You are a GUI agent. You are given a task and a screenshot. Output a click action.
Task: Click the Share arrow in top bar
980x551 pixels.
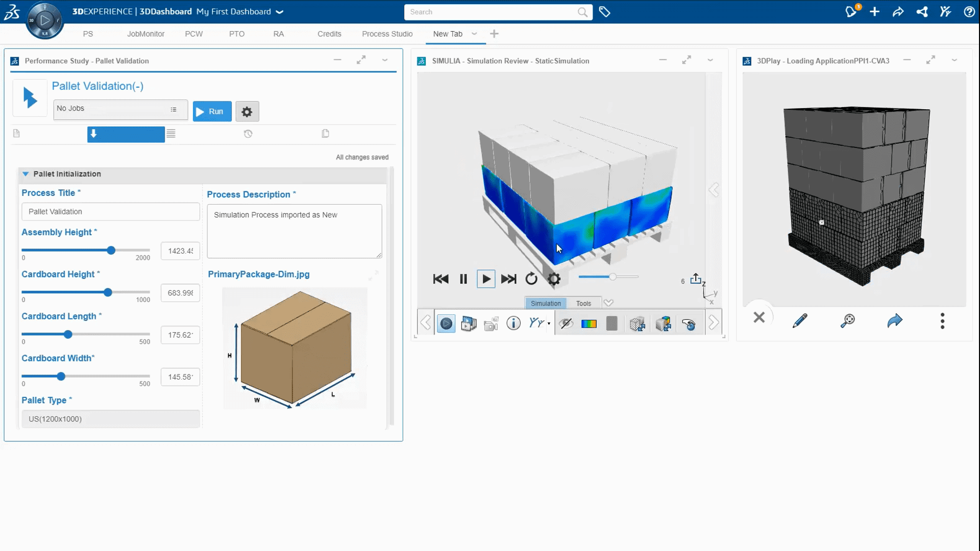pos(898,12)
